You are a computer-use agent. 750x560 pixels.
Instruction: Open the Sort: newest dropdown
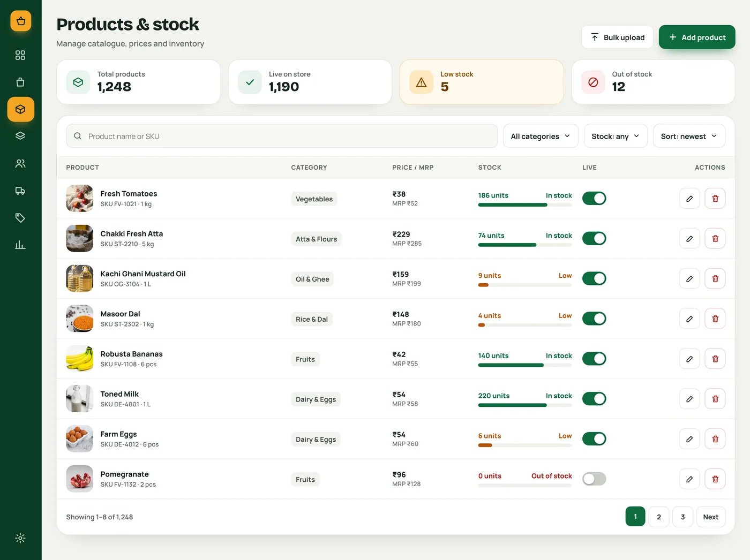[689, 136]
